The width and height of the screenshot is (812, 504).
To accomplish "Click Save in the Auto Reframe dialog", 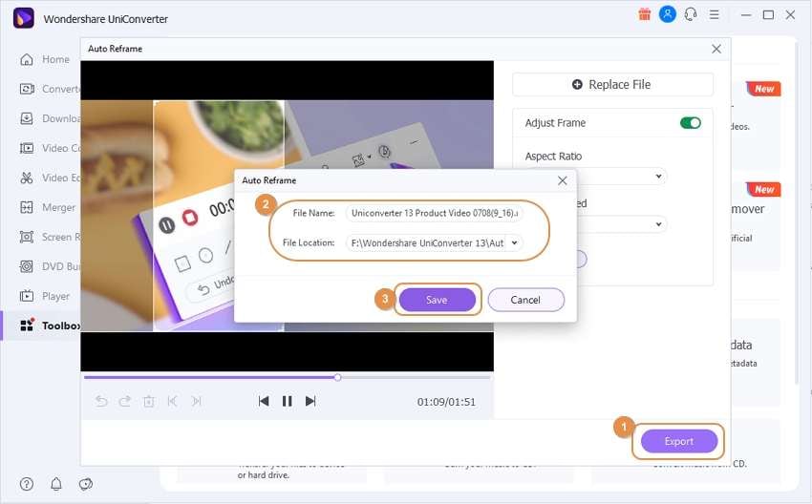I will click(438, 300).
